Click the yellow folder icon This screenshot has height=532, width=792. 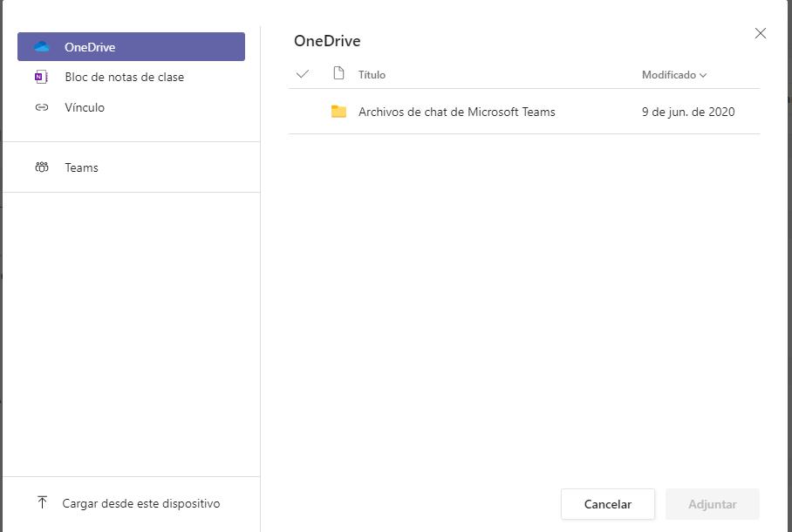338,112
